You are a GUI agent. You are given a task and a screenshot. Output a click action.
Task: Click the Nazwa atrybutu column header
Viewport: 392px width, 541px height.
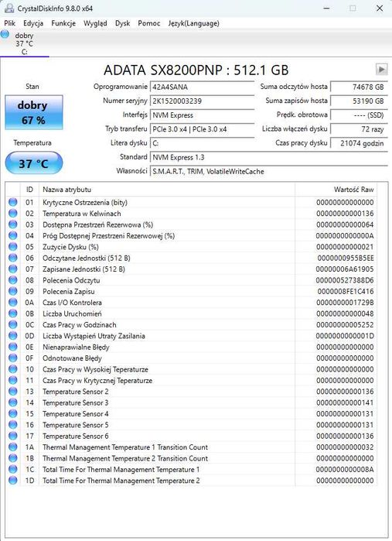click(x=167, y=190)
